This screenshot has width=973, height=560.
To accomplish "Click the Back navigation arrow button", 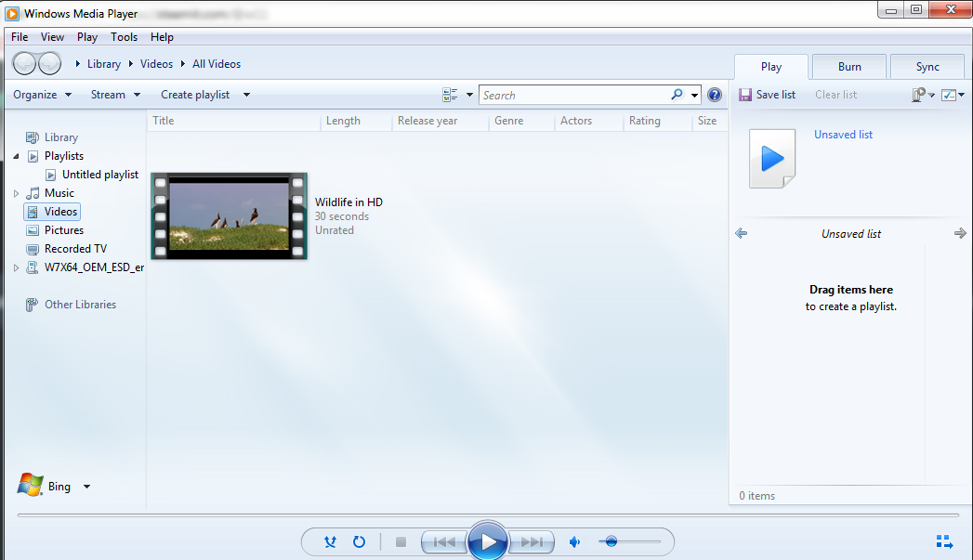I will (x=24, y=63).
